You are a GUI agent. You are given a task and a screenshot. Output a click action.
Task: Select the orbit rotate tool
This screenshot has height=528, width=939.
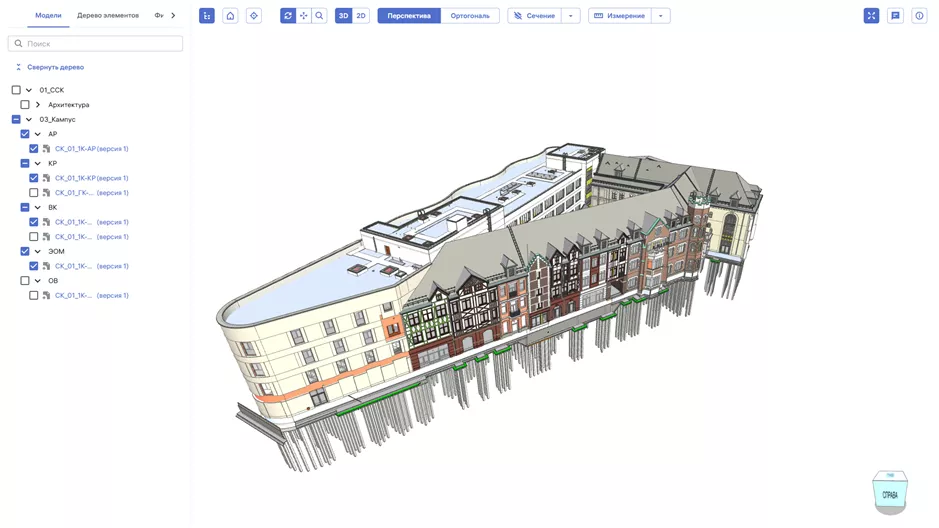(288, 16)
